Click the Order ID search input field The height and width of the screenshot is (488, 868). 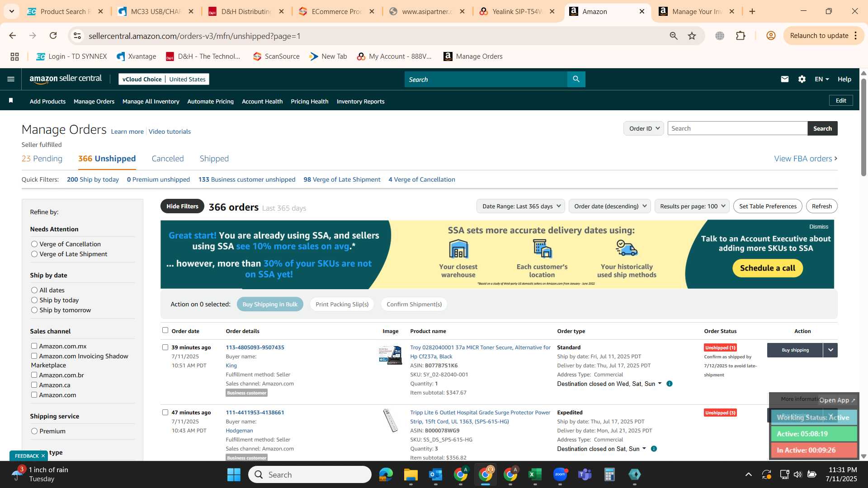click(x=737, y=128)
